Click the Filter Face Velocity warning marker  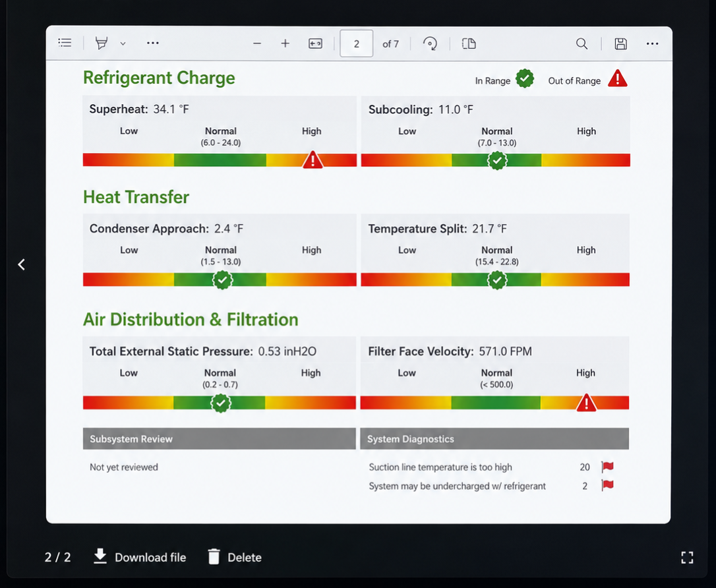(586, 403)
